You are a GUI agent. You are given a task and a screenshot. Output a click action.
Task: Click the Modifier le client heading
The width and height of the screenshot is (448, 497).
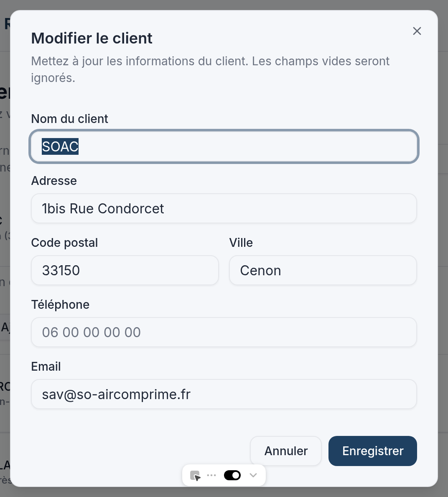tap(92, 38)
